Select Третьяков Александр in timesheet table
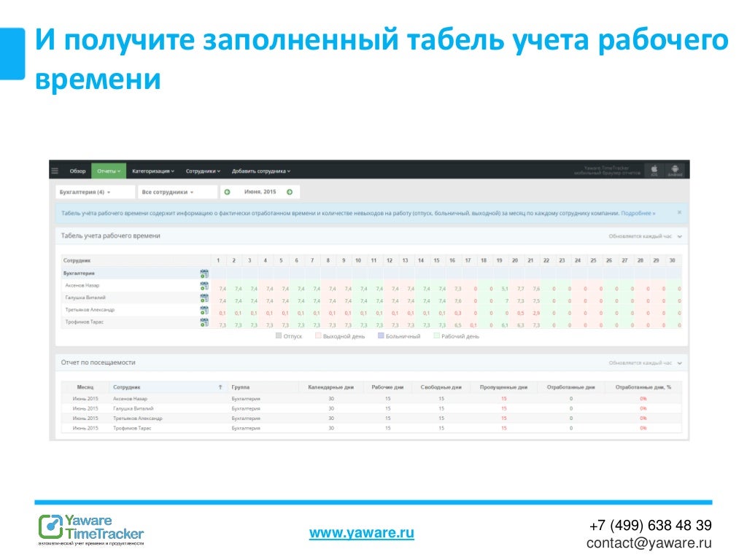 (x=90, y=309)
